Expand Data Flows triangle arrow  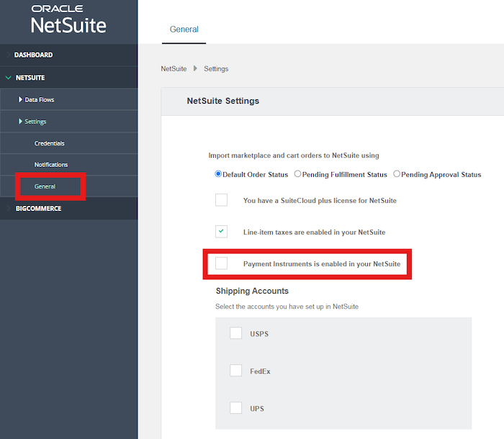coord(20,99)
